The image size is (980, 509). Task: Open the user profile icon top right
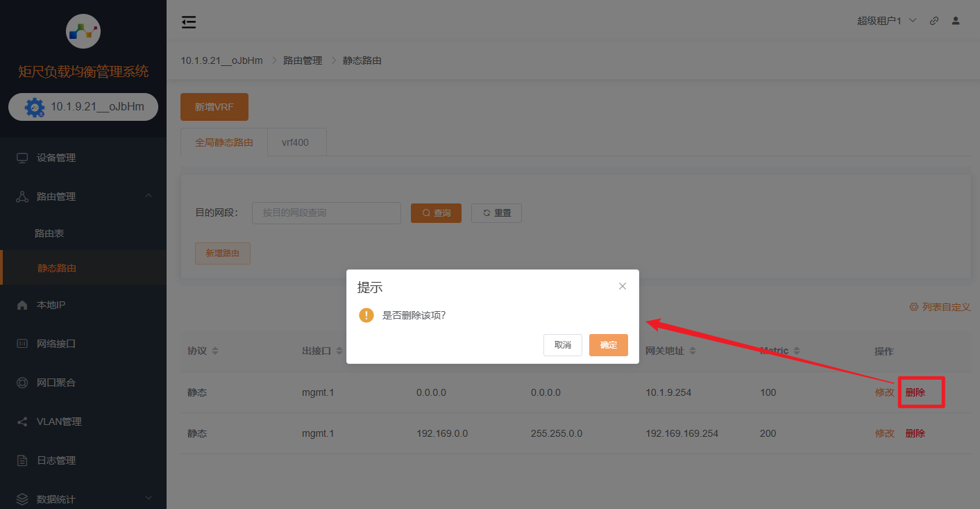[x=956, y=21]
